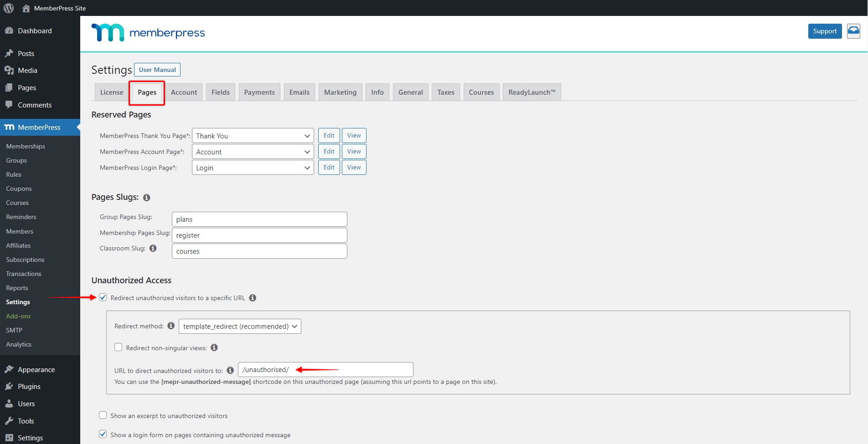
Task: Click the MemberPress m icon in sidebar
Action: (9, 127)
